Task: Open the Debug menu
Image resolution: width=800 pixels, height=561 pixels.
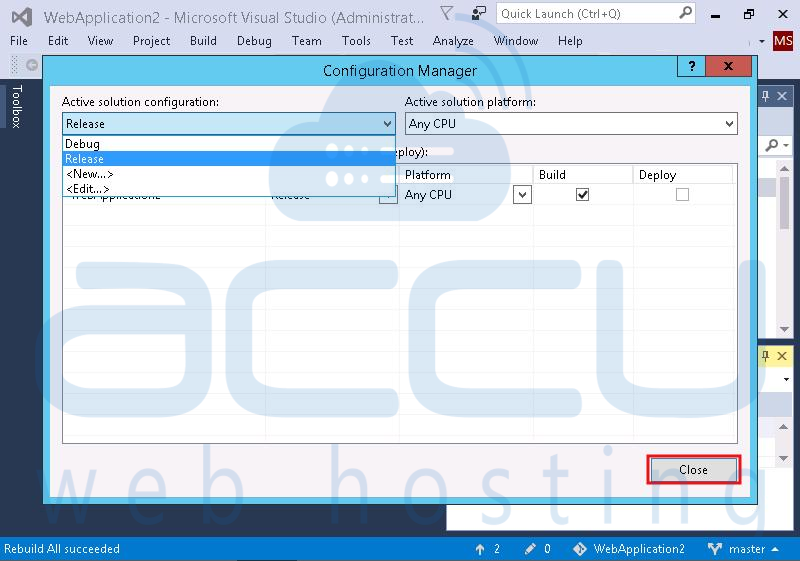Action: (x=254, y=41)
